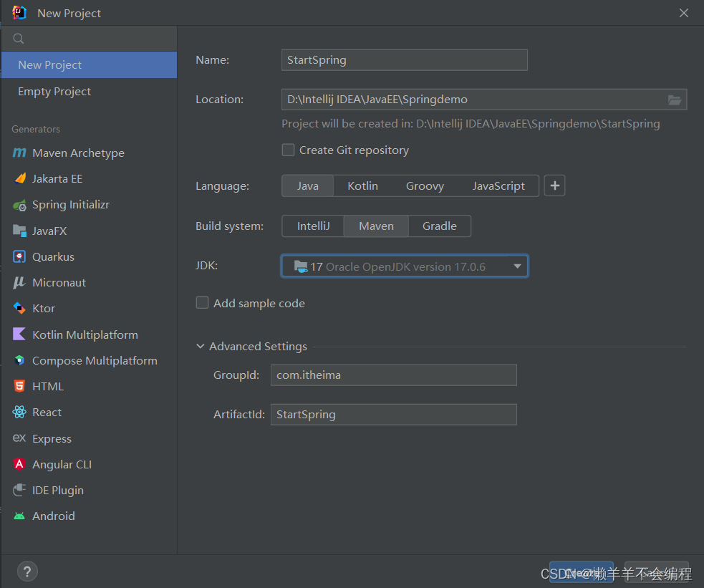Choose IntelliJ build system
704x588 pixels.
coord(314,226)
